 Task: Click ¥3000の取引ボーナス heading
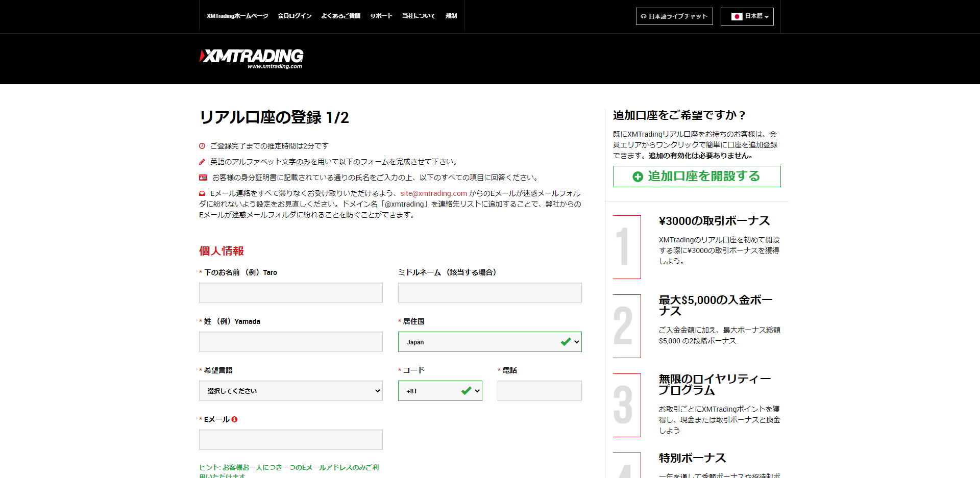(x=714, y=221)
